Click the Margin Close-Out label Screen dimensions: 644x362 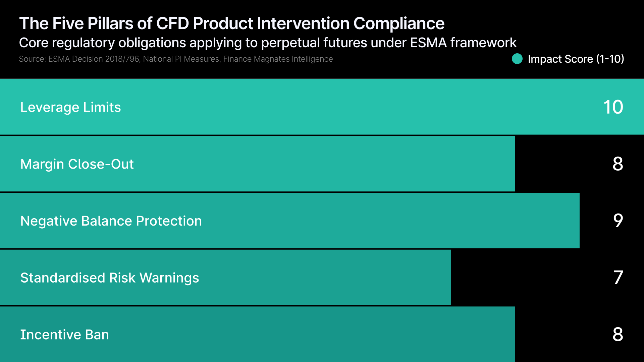click(77, 164)
